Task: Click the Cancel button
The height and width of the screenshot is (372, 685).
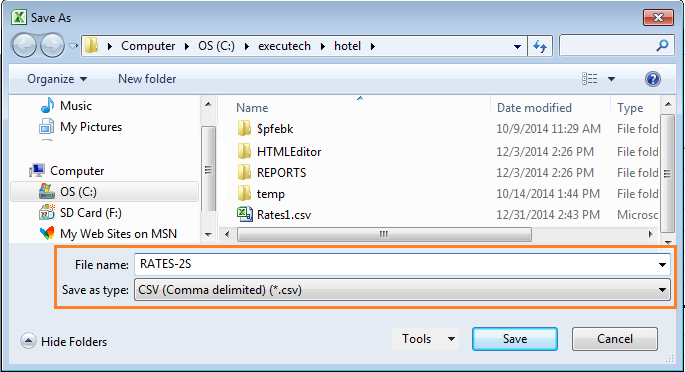Action: pos(615,339)
